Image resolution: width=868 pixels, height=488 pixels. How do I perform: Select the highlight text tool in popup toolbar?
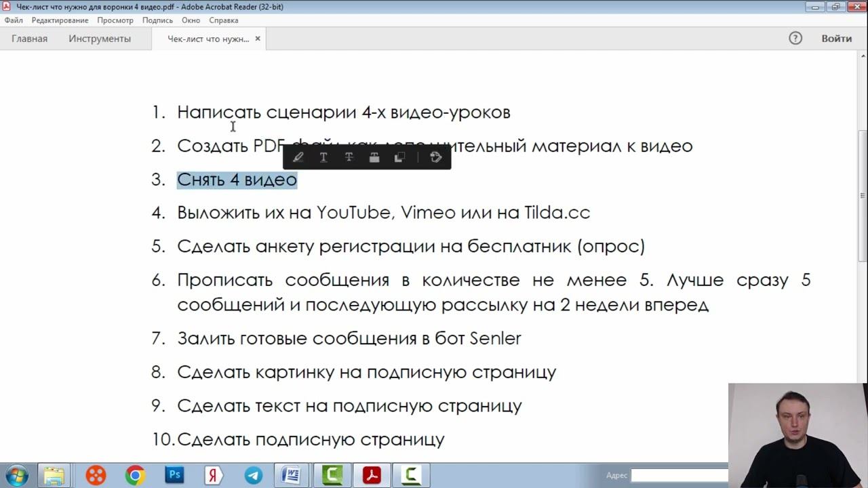click(298, 157)
